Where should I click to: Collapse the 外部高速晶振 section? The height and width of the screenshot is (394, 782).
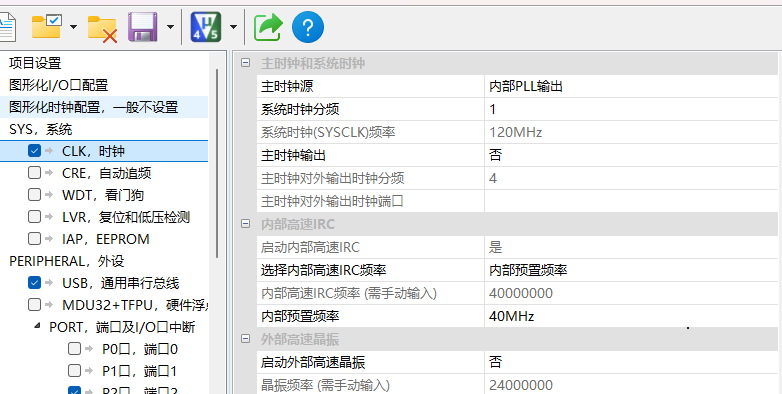(x=245, y=339)
